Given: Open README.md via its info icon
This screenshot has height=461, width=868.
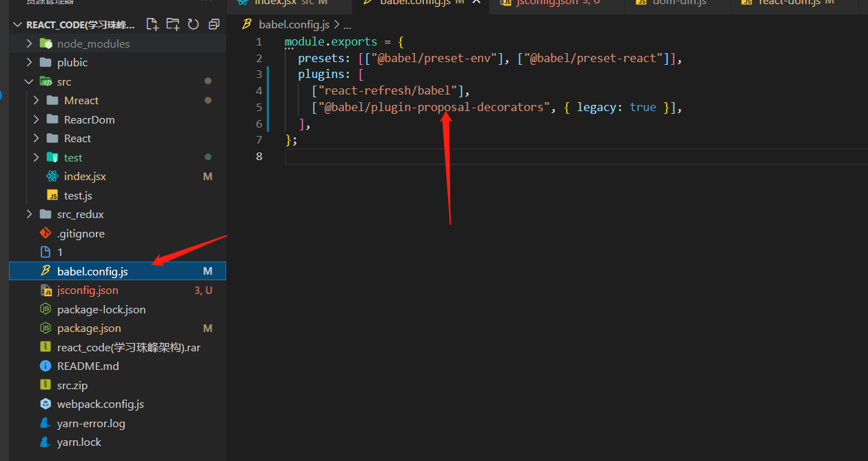Looking at the screenshot, I should [x=45, y=366].
